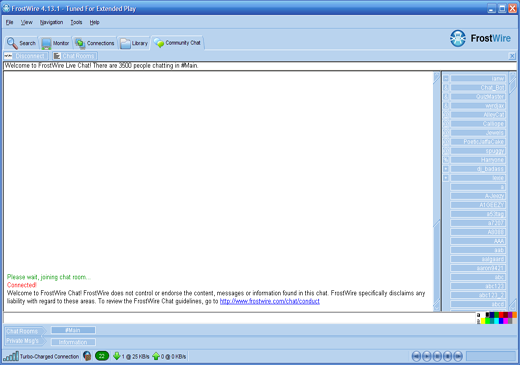This screenshot has height=365, width=520.
Task: Select user QuizMaster in user list
Action: 478,97
